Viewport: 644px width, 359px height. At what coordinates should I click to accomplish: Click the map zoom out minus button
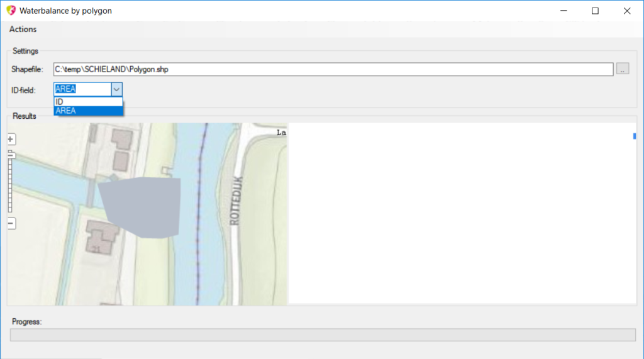coord(11,223)
